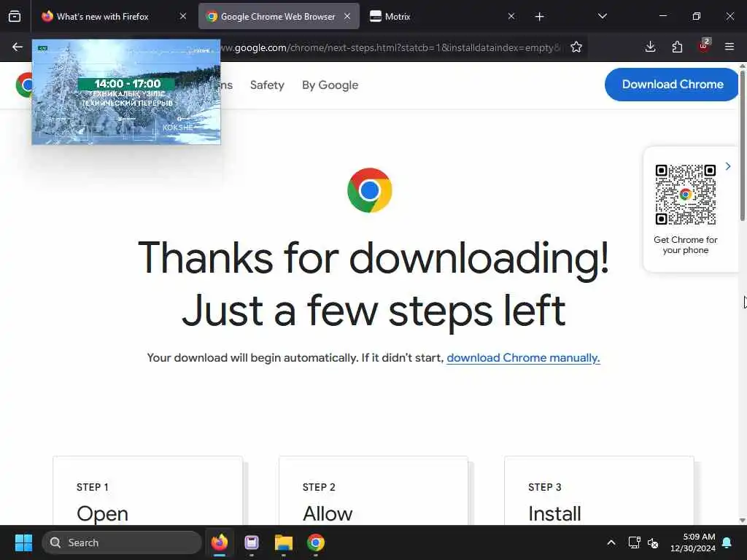
Task: Click the STEP 1 Open card
Action: (147, 491)
